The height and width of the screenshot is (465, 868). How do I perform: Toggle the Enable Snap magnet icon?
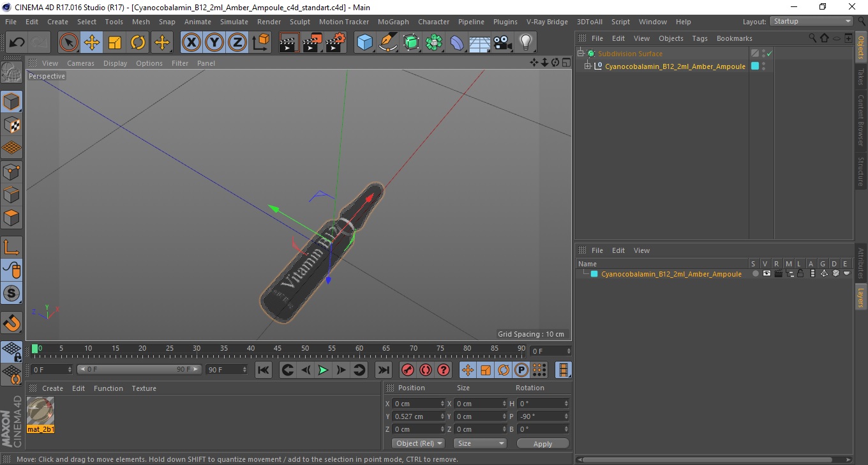(11, 323)
